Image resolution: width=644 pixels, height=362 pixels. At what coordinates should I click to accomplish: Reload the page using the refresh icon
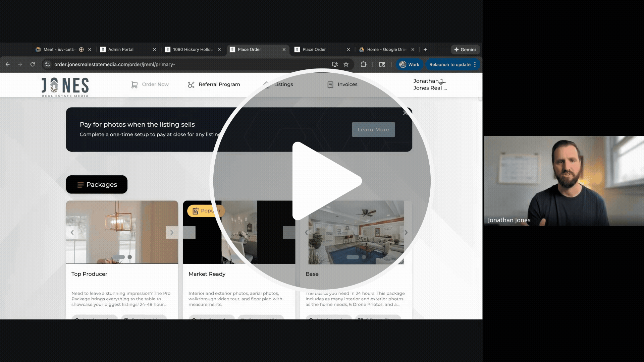tap(33, 64)
